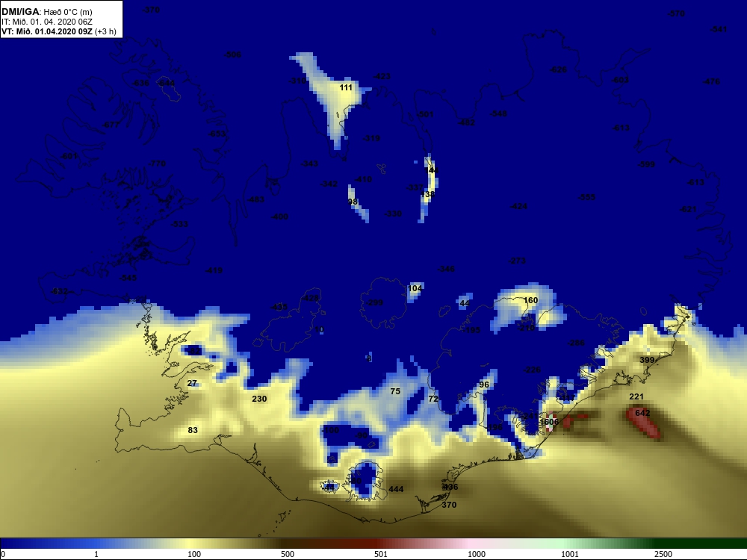Select the '-621' value
The width and height of the screenshot is (747, 560).
click(688, 209)
